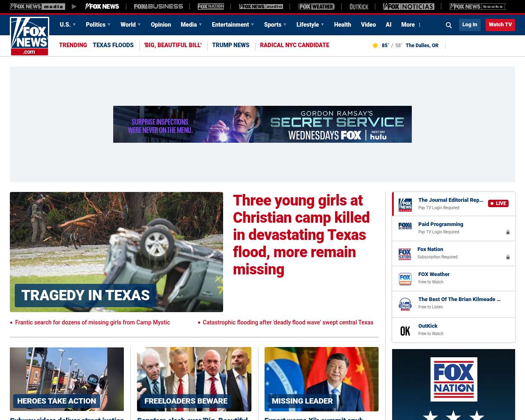Viewport: 525px width, 420px height.
Task: Click the Log In button
Action: pyautogui.click(x=470, y=25)
